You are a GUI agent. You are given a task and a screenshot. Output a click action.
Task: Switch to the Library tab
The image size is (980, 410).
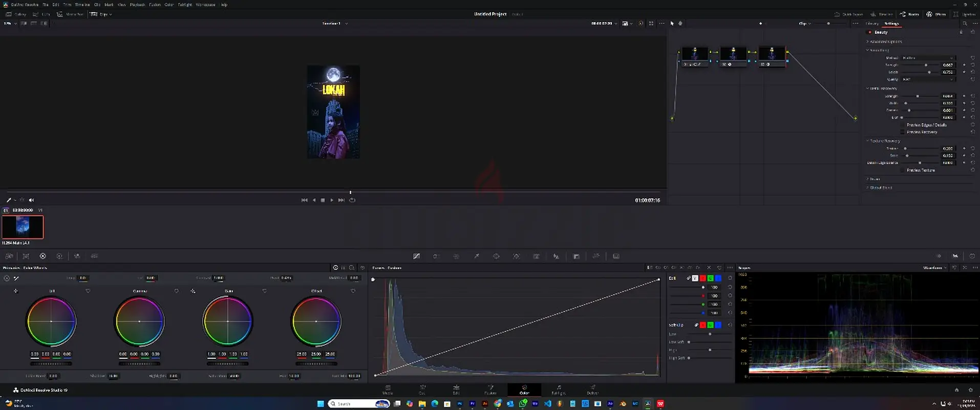click(x=872, y=24)
